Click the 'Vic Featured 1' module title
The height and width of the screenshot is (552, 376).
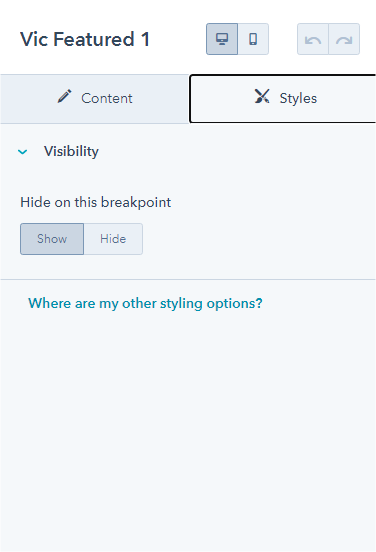tap(85, 39)
